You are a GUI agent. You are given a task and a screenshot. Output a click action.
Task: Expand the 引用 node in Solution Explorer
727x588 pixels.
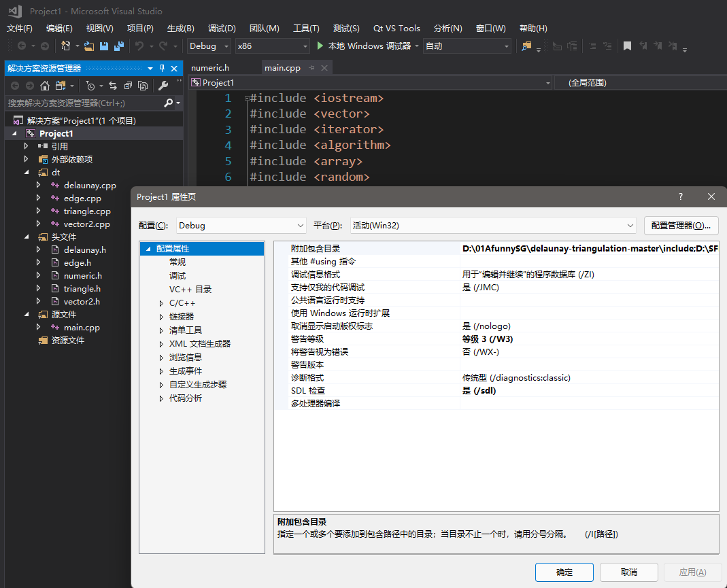[x=26, y=146]
